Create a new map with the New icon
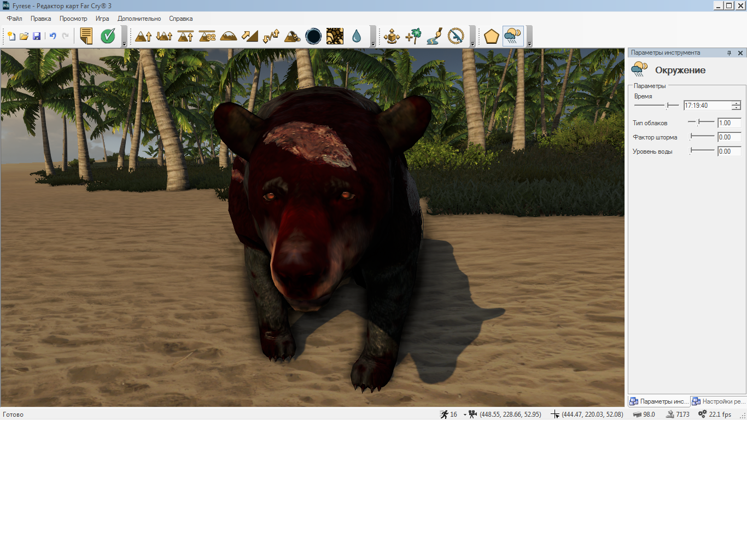The image size is (747, 560). 11,36
